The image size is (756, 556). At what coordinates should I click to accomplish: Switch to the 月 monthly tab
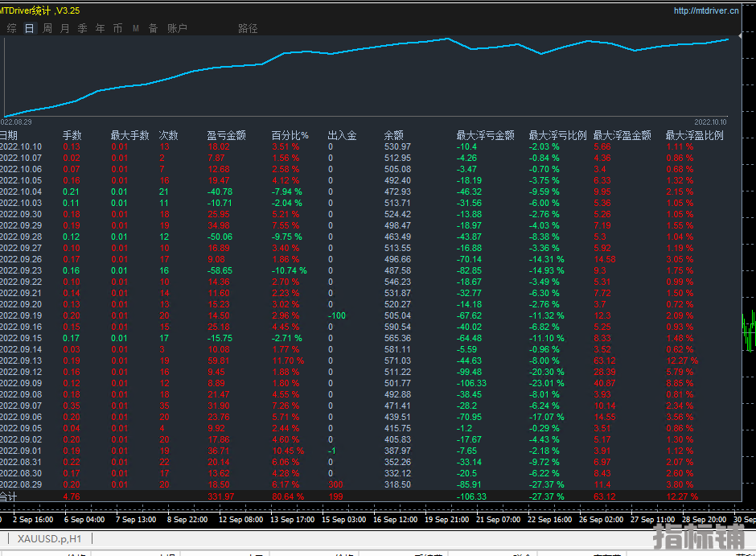click(x=65, y=28)
